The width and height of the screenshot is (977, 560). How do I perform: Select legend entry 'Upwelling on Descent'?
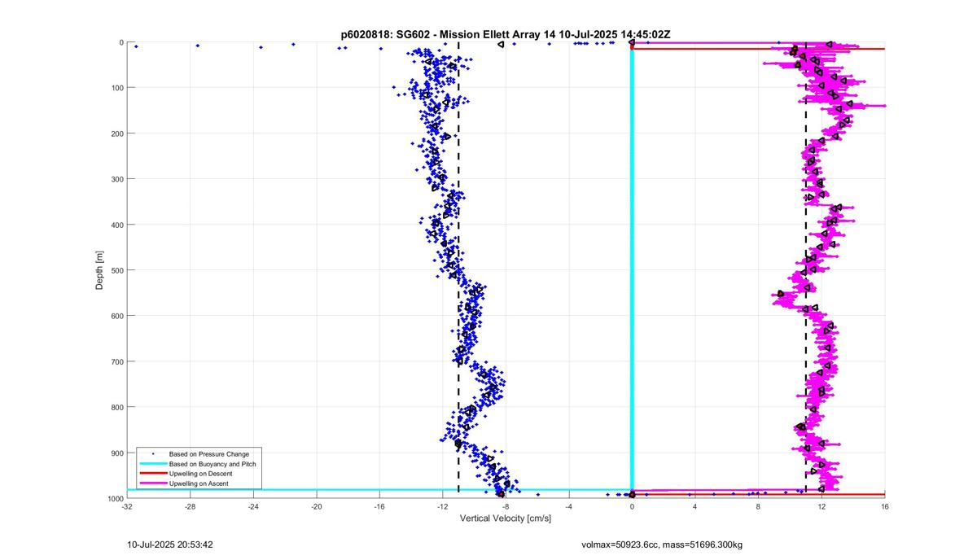pos(201,473)
